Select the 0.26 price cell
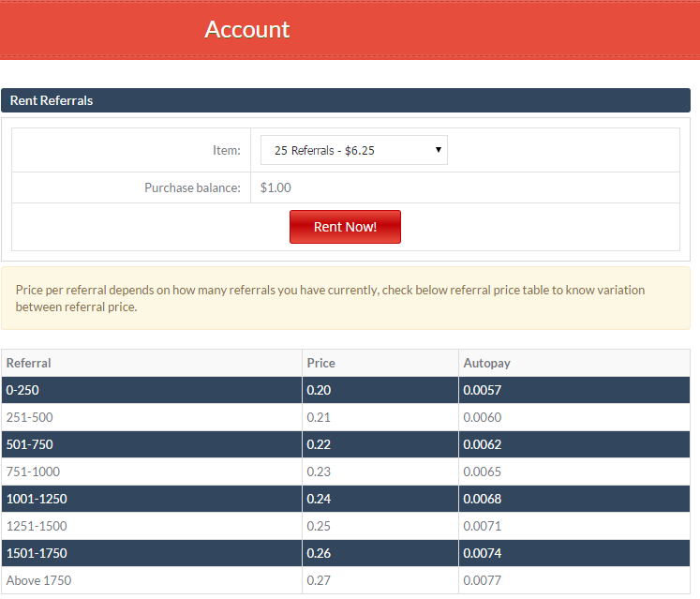700x599 pixels. click(x=380, y=553)
